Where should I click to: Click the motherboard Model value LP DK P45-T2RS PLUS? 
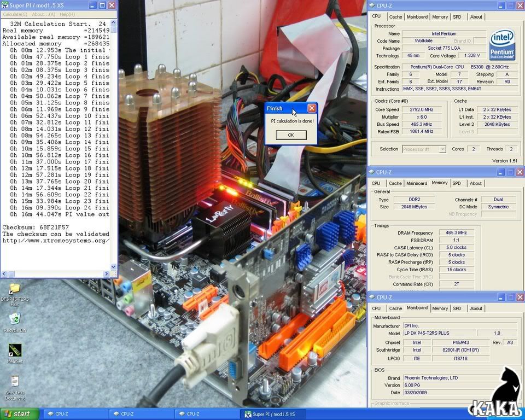point(439,333)
